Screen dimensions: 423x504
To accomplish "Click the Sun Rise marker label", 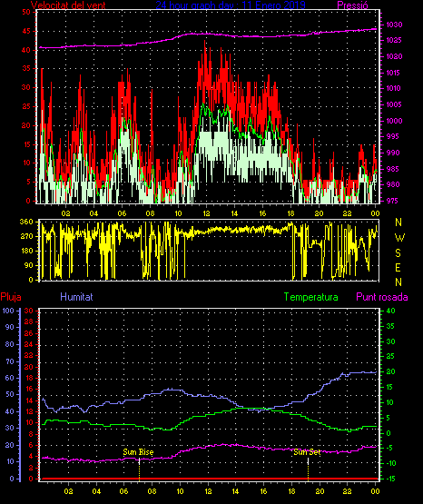I will 138,452.
